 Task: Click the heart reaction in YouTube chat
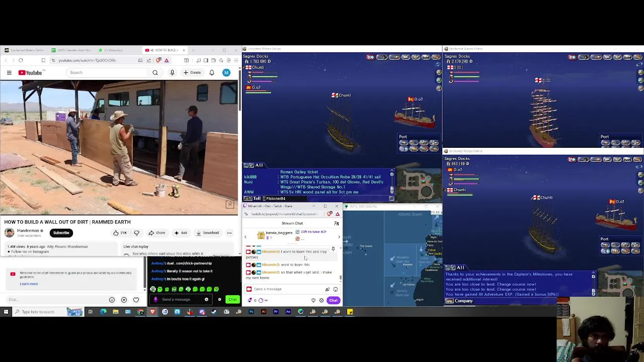point(136,300)
